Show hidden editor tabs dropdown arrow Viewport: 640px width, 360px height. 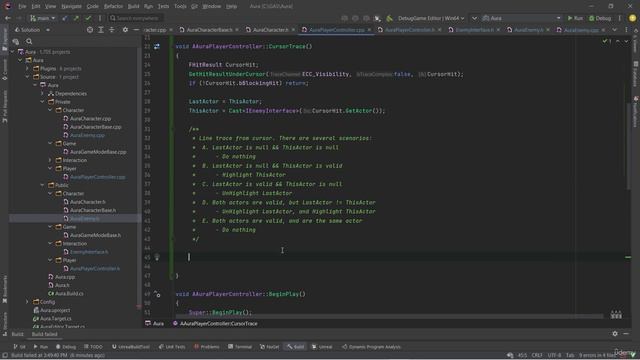click(x=615, y=30)
